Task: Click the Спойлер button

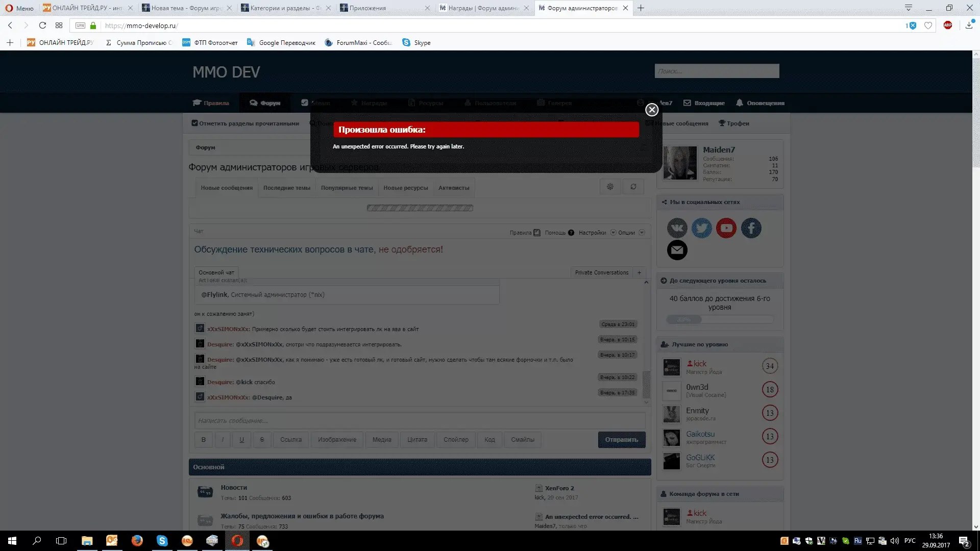Action: 456,439
